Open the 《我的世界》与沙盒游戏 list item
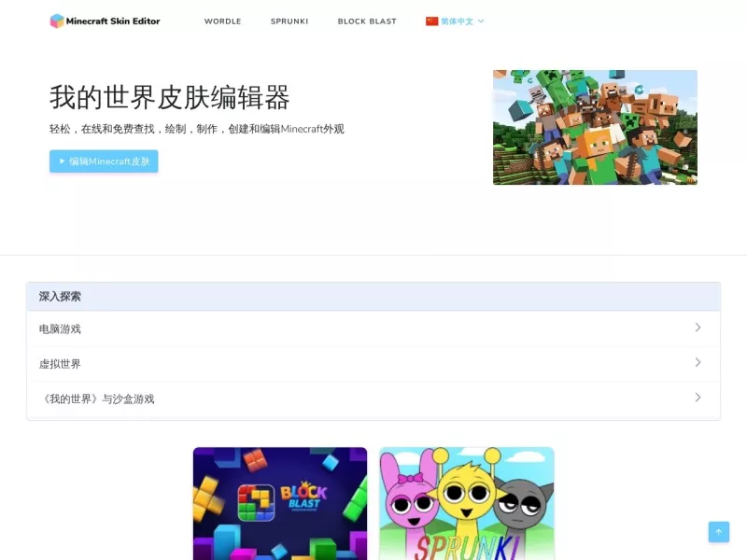Viewport: 747px width, 560px height. [x=373, y=399]
